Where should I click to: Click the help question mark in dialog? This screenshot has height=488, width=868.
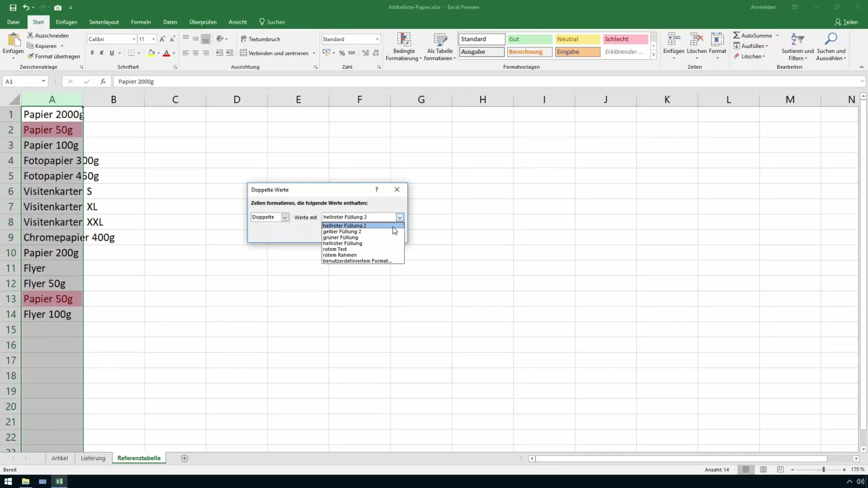(377, 190)
